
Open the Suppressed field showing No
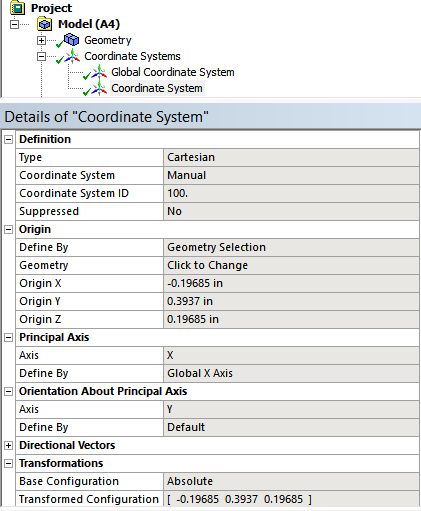click(291, 211)
